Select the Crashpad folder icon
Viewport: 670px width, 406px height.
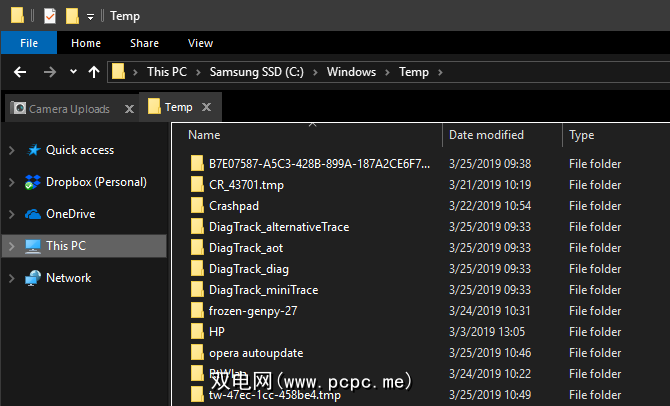(x=197, y=205)
